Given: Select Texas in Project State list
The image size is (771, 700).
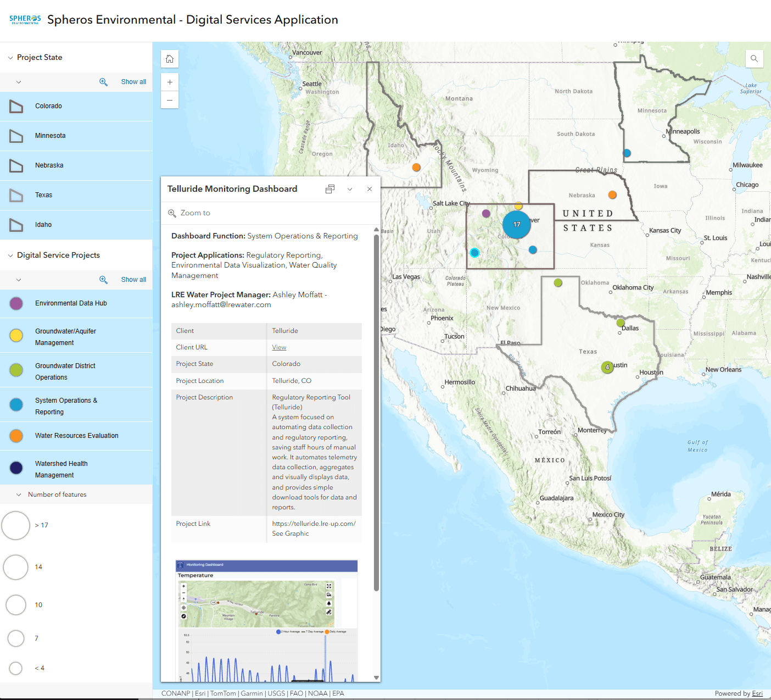Looking at the screenshot, I should (x=76, y=195).
